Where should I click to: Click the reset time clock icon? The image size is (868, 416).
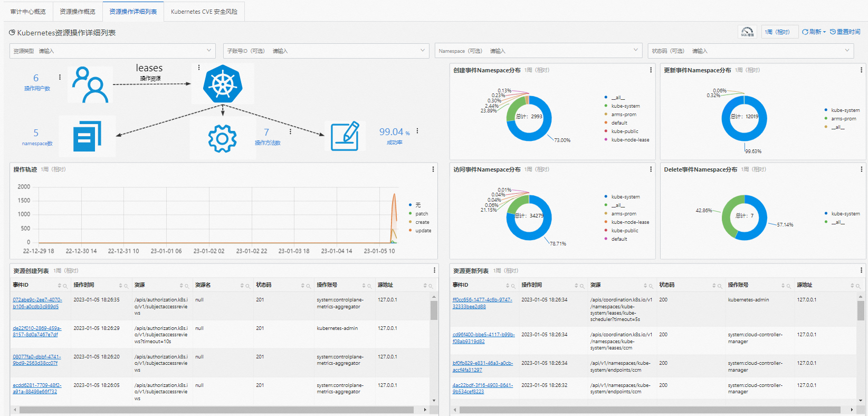833,32
